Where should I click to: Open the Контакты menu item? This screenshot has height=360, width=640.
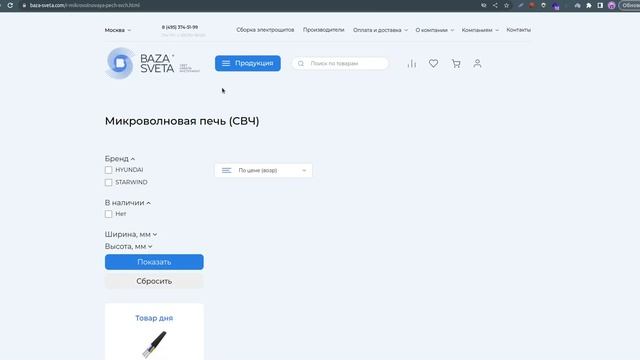point(518,30)
